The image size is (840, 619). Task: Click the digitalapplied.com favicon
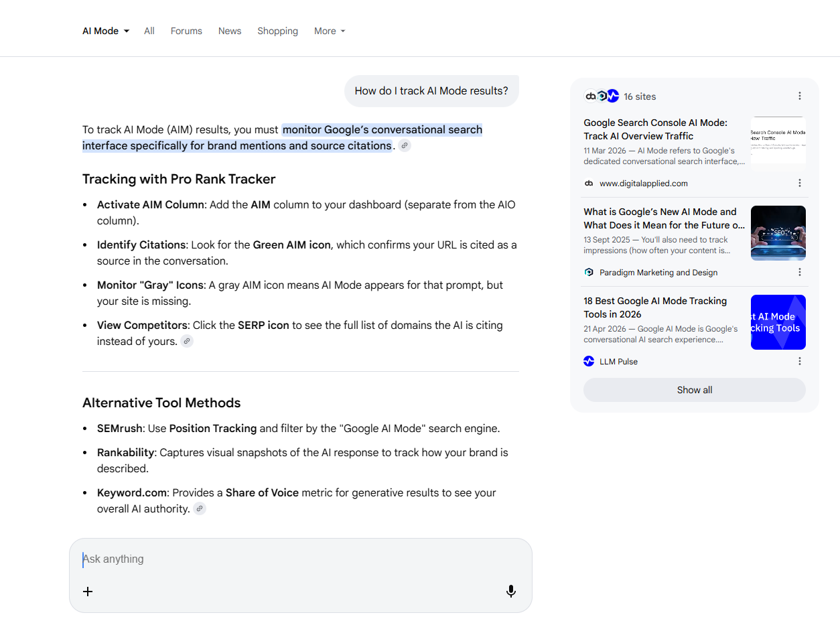click(x=589, y=183)
